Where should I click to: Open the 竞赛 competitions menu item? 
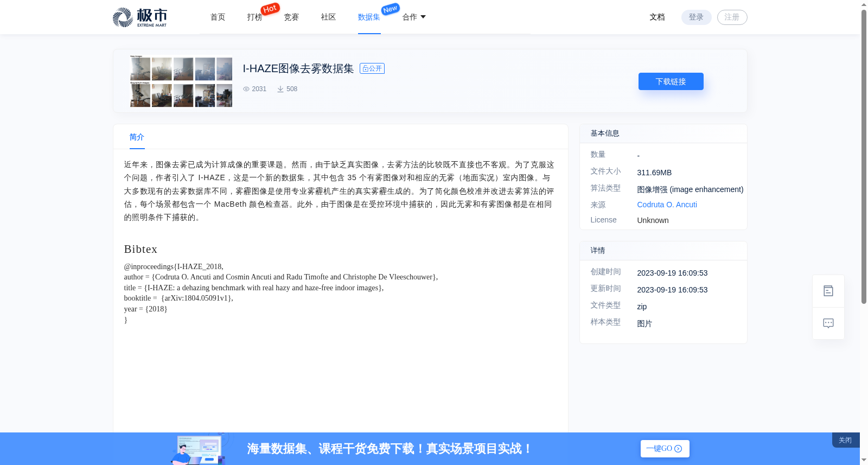click(291, 17)
